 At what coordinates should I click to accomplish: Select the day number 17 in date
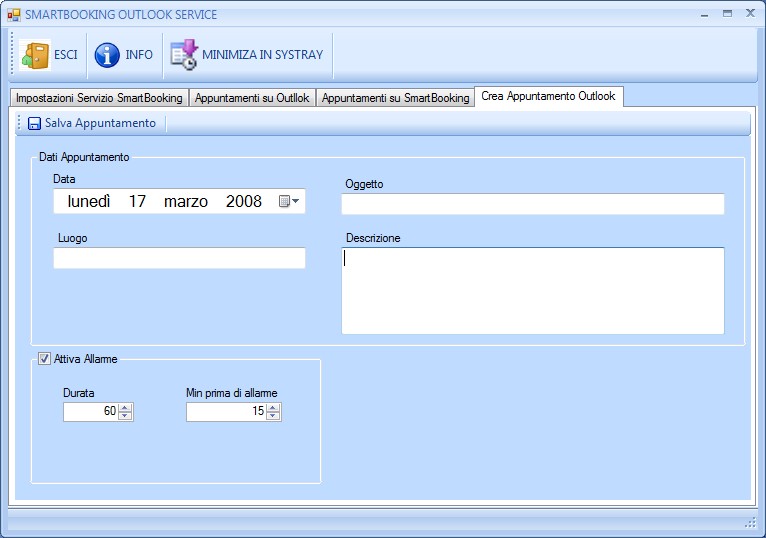137,202
